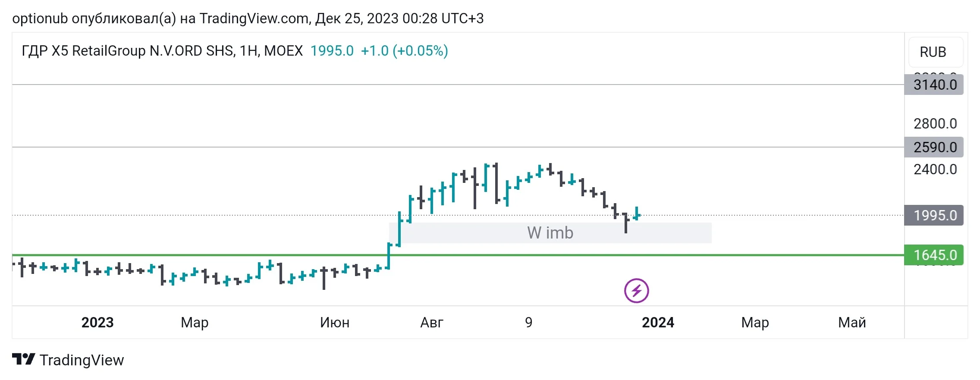Click the TradingView text link
980x380 pixels.
[x=82, y=360]
